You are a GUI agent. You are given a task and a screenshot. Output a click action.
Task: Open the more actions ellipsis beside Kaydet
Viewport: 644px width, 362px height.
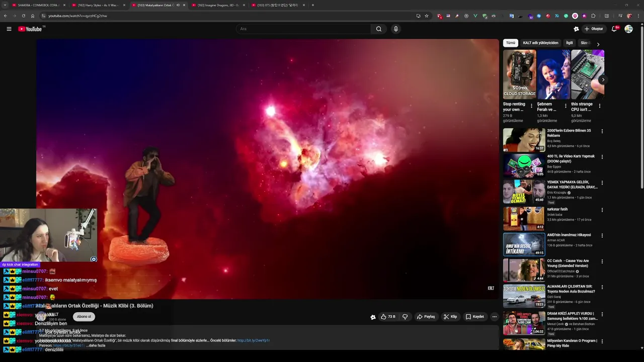495,317
